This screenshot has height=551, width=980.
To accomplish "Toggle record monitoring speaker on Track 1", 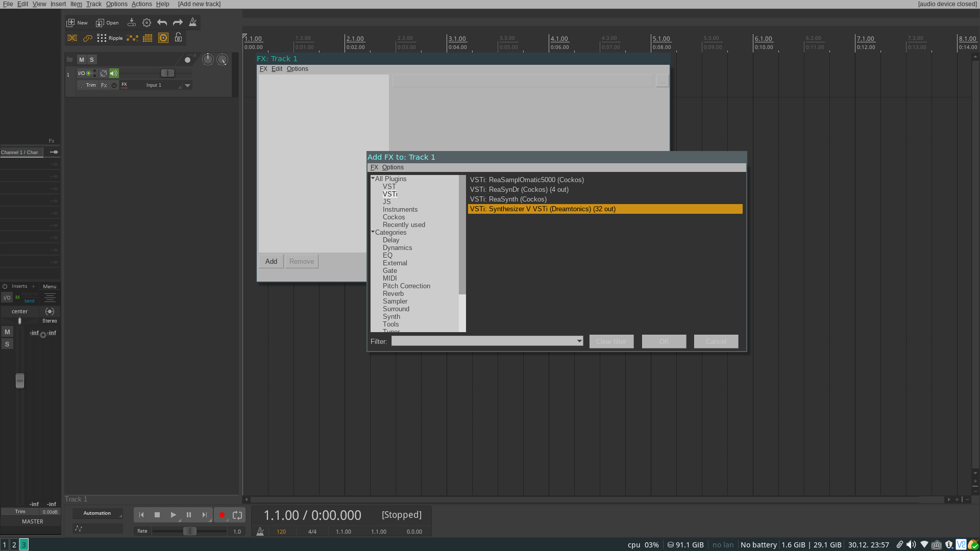I will tap(114, 73).
